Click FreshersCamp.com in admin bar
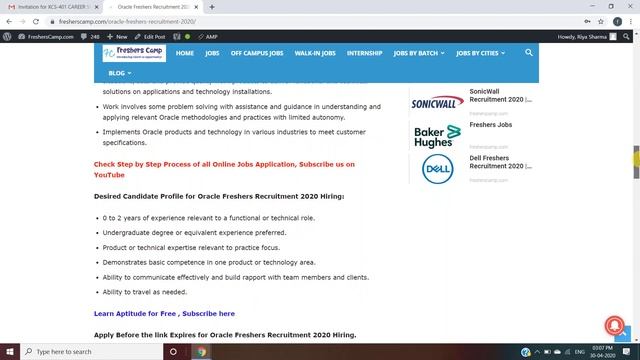640x360 pixels. tap(46, 36)
